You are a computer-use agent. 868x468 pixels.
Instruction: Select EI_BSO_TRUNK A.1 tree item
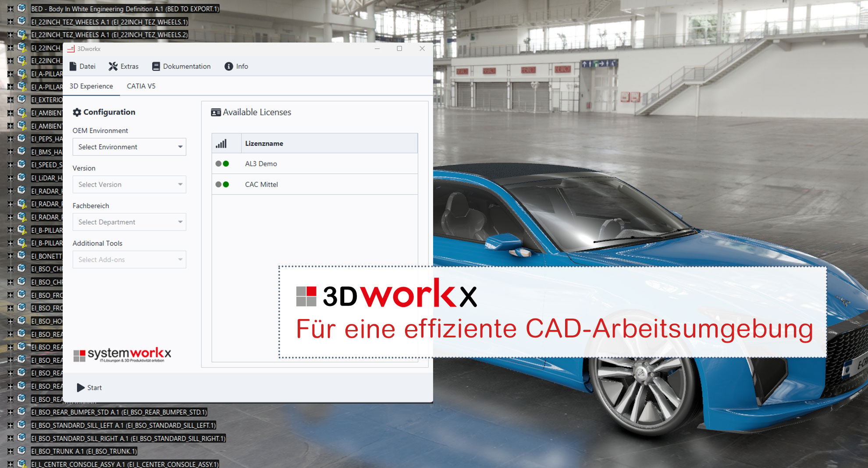point(84,451)
